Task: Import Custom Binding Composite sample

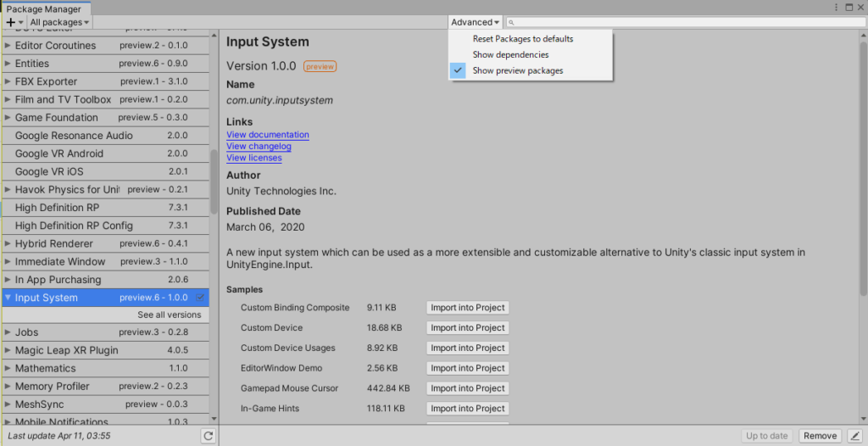Action: [x=468, y=308]
